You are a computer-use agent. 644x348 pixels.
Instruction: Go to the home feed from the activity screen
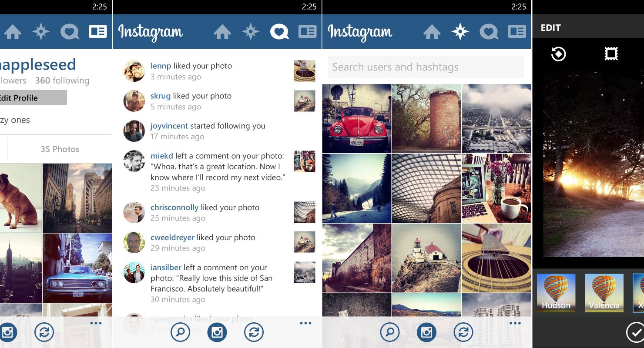[x=222, y=32]
